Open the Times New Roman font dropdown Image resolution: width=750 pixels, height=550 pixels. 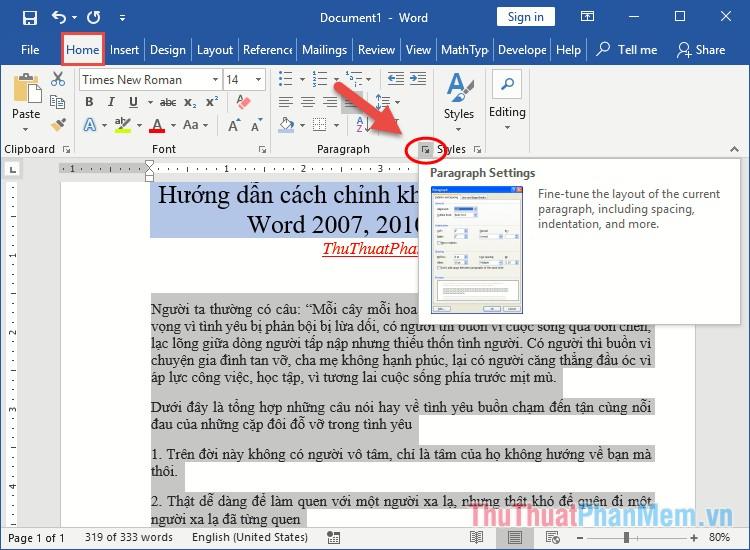[215, 80]
